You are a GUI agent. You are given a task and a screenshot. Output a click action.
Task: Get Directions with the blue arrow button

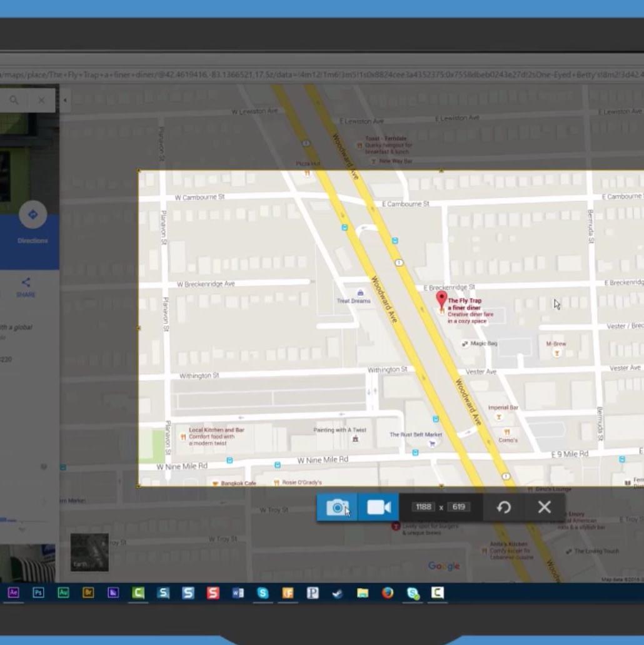coord(33,215)
